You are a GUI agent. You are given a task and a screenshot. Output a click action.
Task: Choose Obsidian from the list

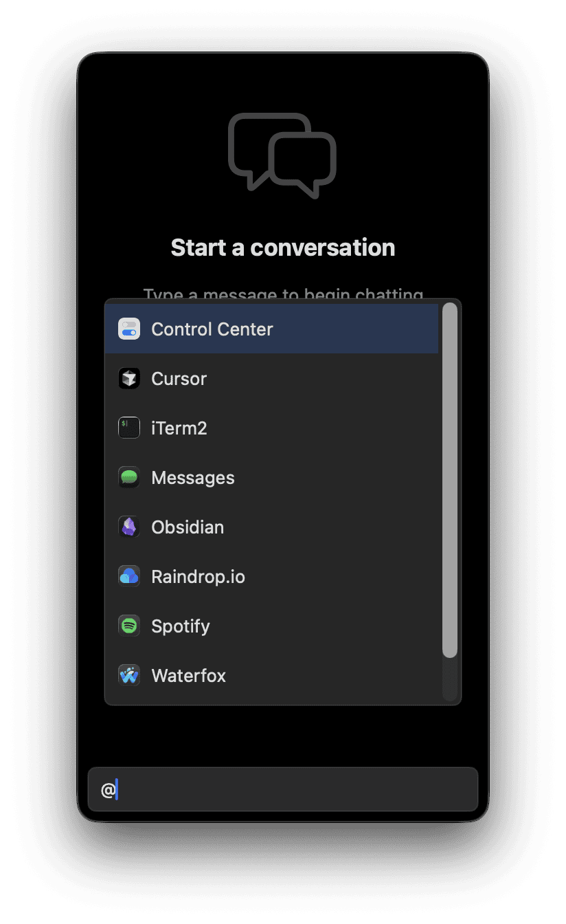[x=272, y=527]
